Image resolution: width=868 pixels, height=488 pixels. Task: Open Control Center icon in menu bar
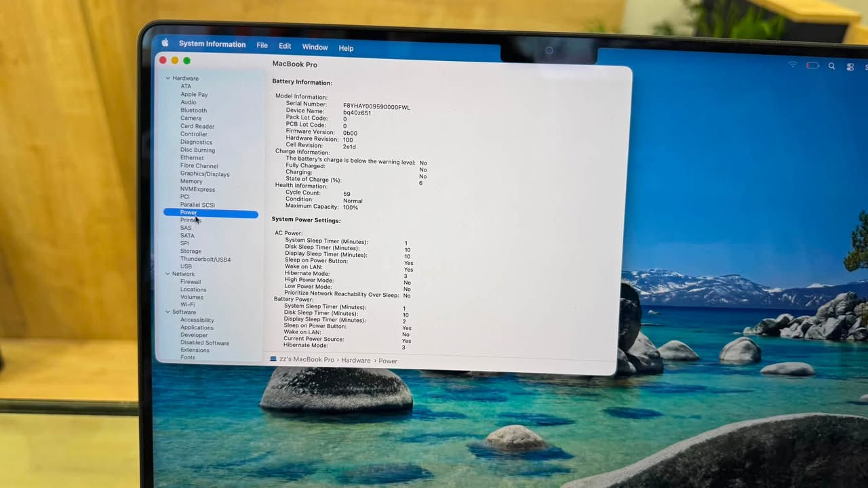point(850,66)
